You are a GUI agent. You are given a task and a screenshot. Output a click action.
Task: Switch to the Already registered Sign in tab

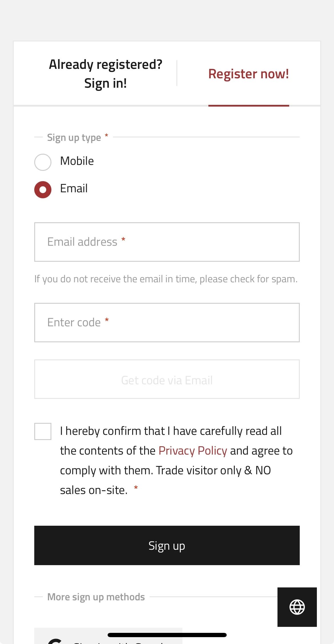coord(105,74)
